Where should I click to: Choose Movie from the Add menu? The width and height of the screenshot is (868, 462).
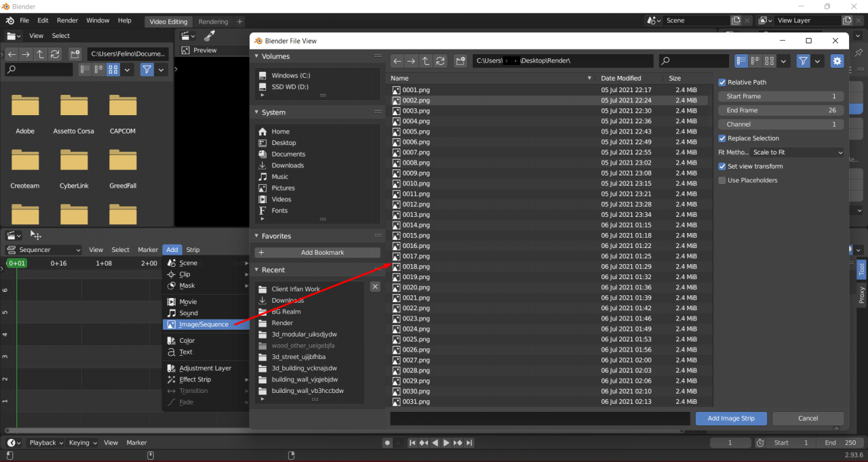[x=188, y=302]
